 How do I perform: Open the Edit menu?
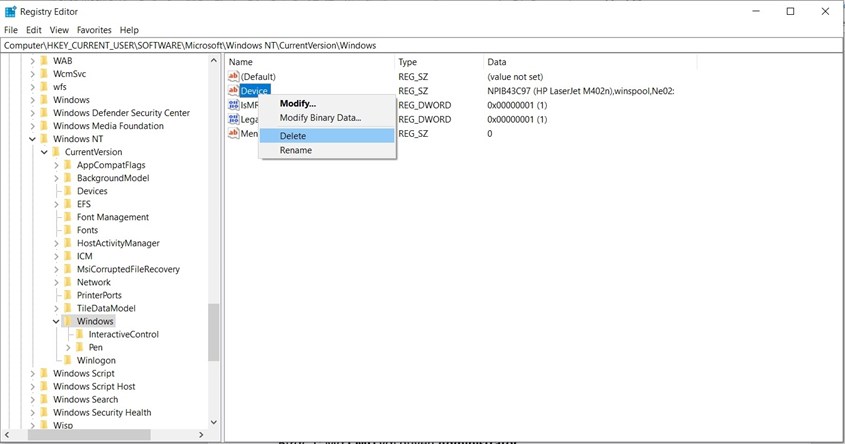click(33, 30)
